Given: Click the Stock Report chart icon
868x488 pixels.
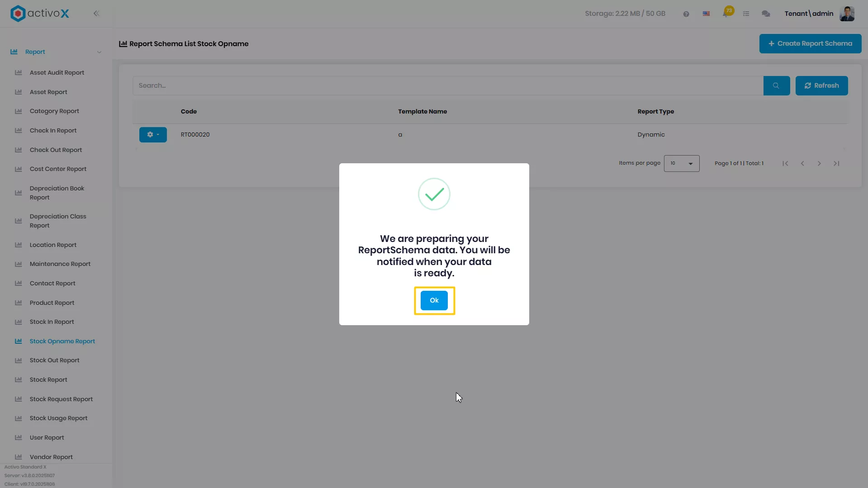Looking at the screenshot, I should coord(19,380).
